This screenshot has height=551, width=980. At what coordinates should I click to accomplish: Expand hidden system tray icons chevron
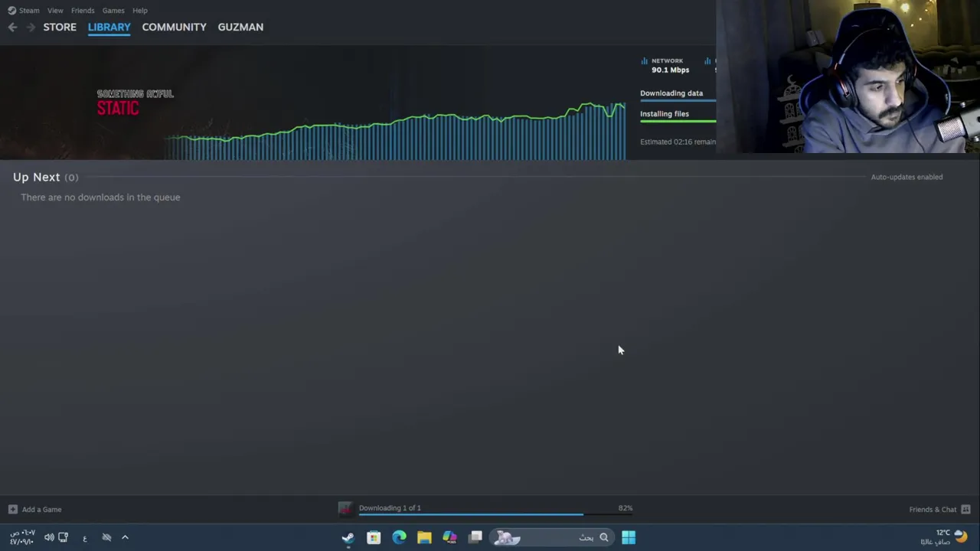point(125,537)
